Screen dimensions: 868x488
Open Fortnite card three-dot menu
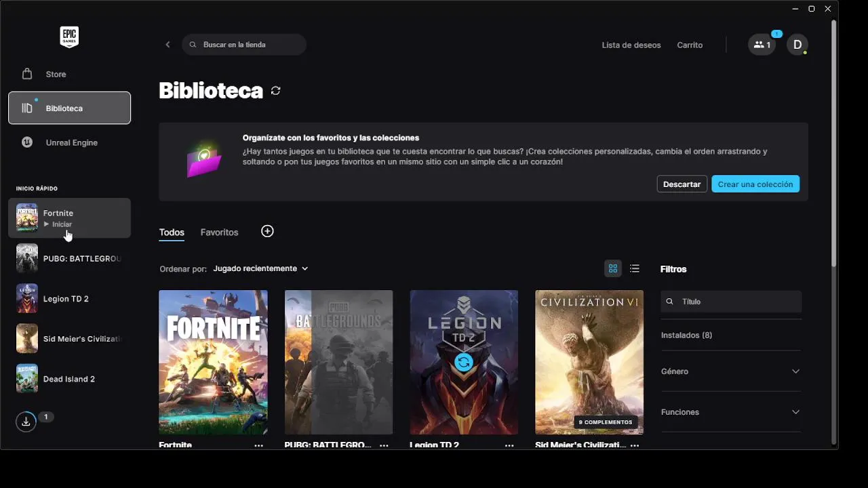click(x=258, y=445)
